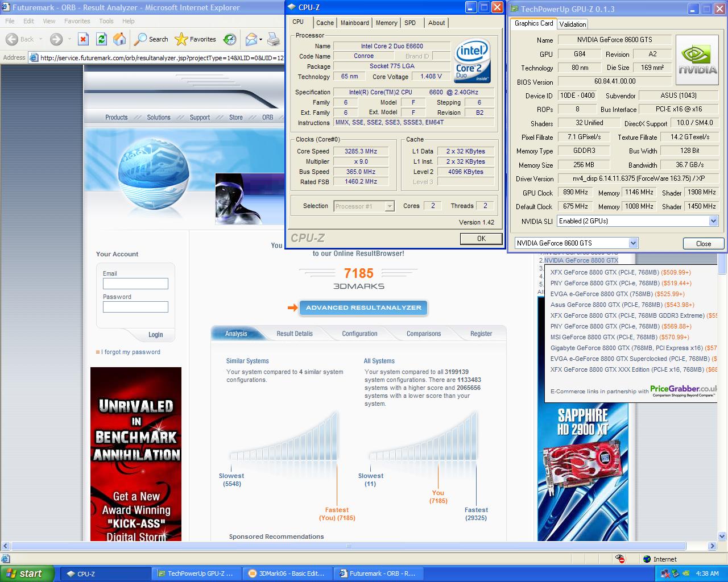This screenshot has height=582, width=728.
Task: Click the IE Forward arrow button
Action: click(56, 39)
